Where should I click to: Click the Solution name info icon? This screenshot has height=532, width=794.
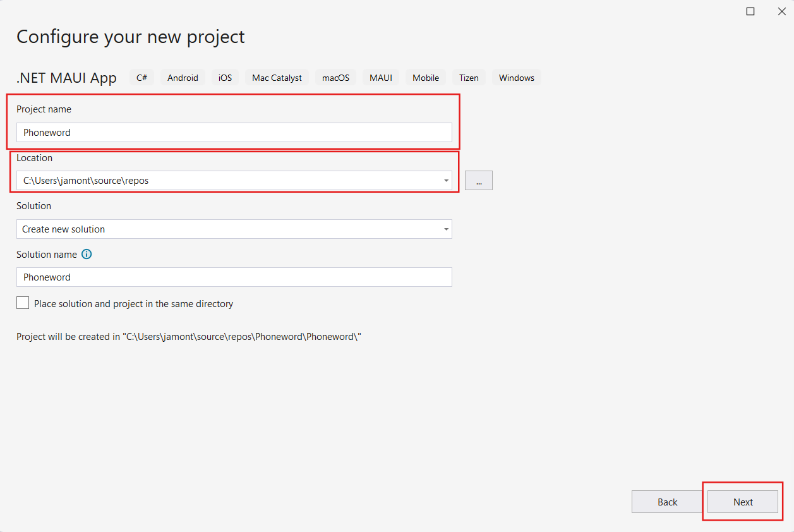pyautogui.click(x=87, y=254)
